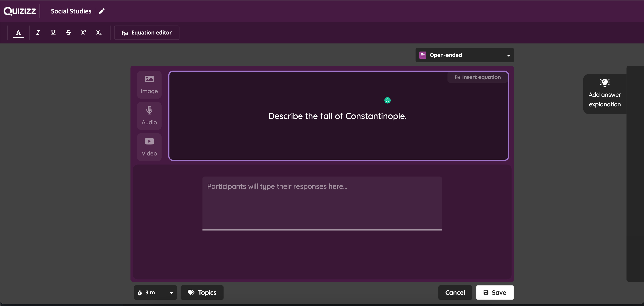Open the Open-ended question type dropdown
This screenshot has width=644, height=306.
pyautogui.click(x=464, y=55)
